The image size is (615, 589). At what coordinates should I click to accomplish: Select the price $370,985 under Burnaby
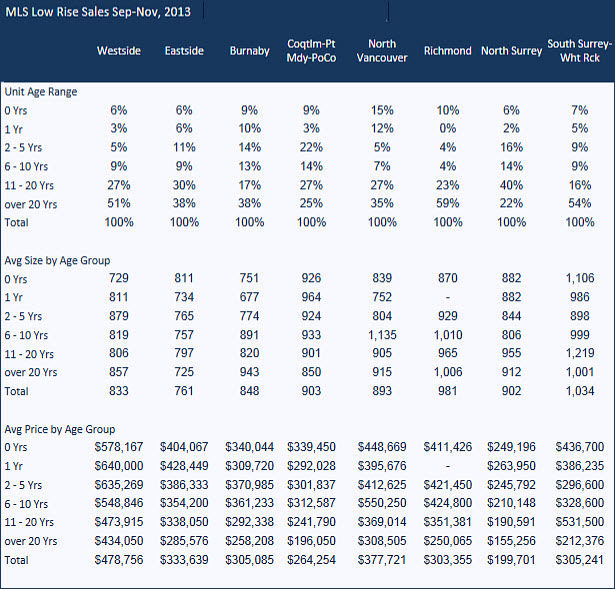(249, 485)
